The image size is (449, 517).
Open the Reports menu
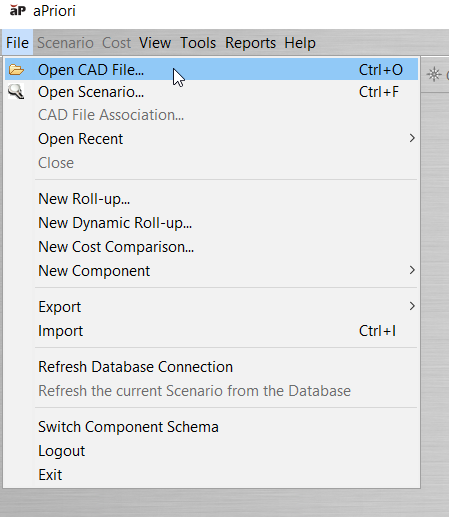250,43
